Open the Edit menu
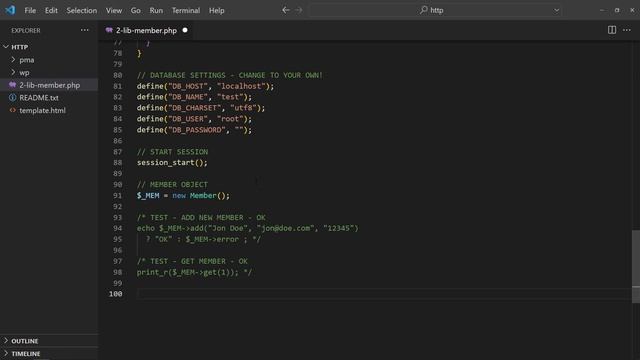640x360 pixels. tap(51, 11)
